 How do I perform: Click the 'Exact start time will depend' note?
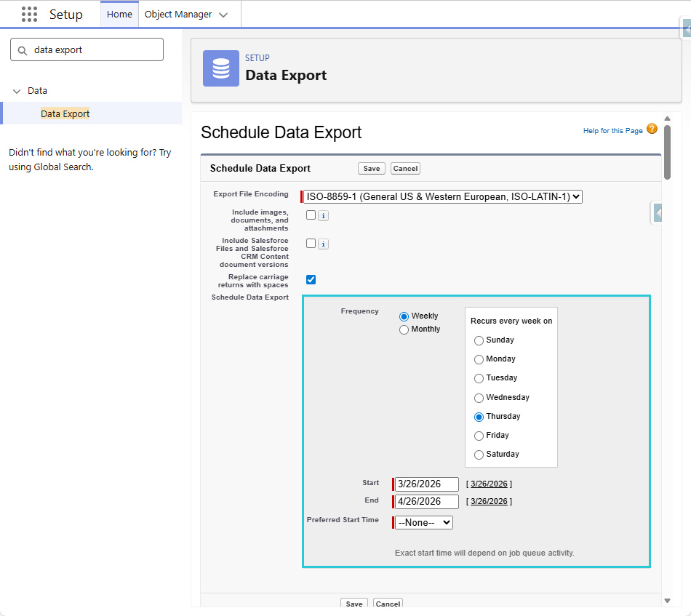pyautogui.click(x=484, y=553)
